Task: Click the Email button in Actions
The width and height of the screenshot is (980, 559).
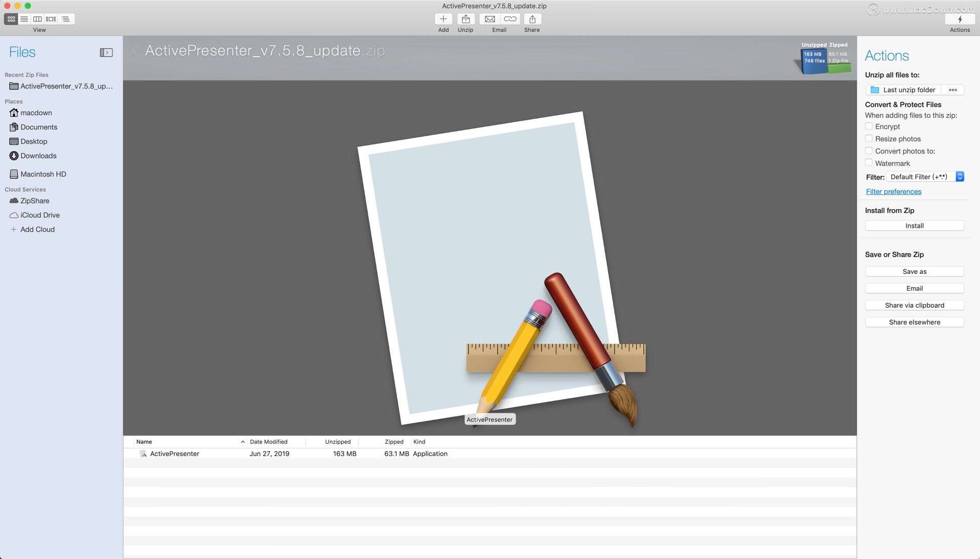Action: point(914,288)
